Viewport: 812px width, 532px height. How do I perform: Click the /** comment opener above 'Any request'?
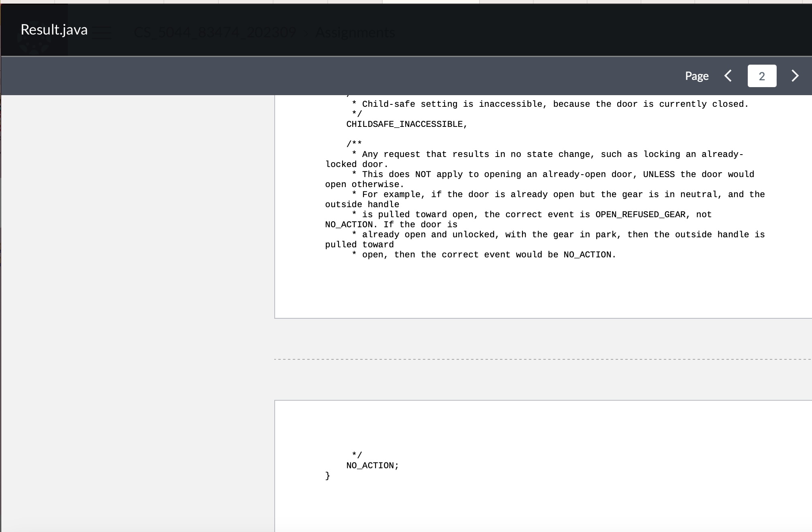[x=354, y=144]
